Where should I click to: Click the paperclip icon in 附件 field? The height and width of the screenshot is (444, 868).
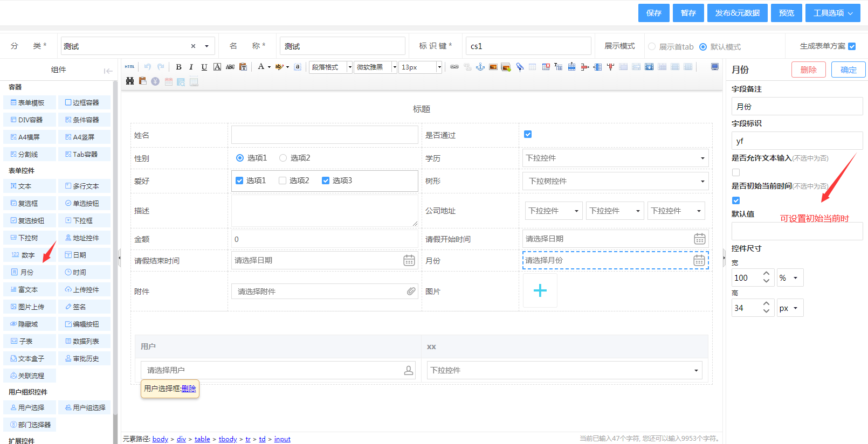click(x=411, y=292)
